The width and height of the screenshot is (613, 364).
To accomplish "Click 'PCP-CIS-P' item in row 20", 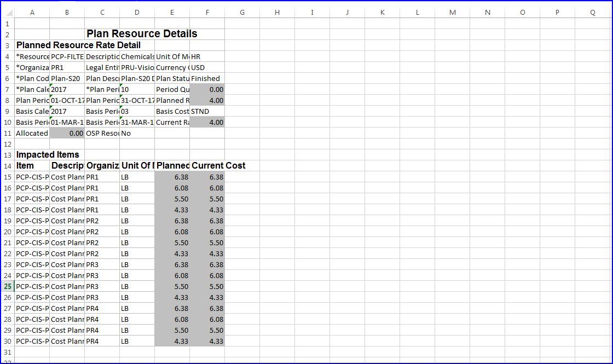I will point(32,232).
